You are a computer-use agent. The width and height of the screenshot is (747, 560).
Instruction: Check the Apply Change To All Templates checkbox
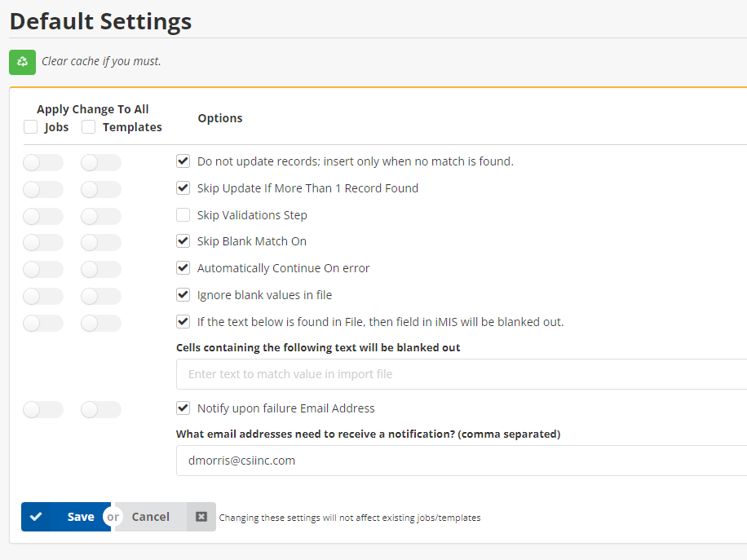[x=88, y=126]
